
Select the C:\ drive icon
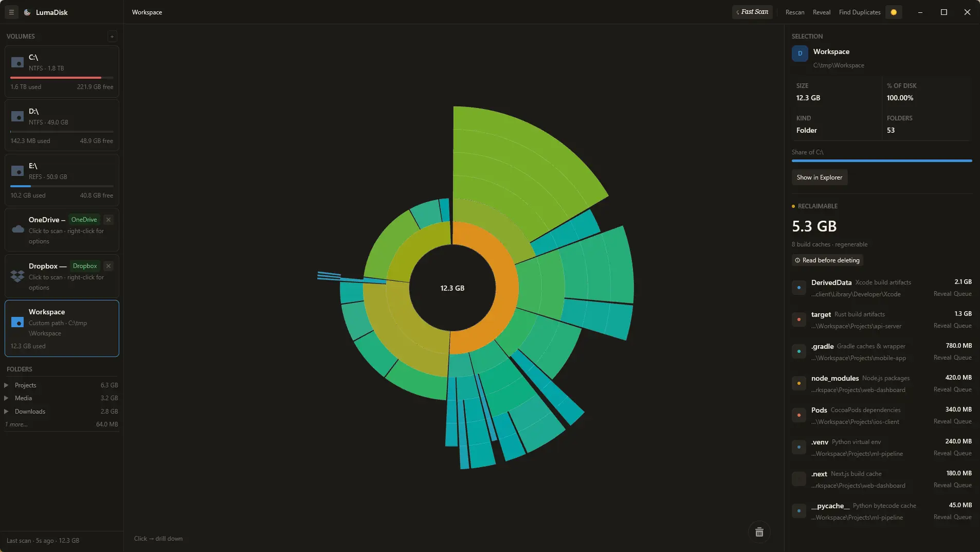click(x=17, y=63)
